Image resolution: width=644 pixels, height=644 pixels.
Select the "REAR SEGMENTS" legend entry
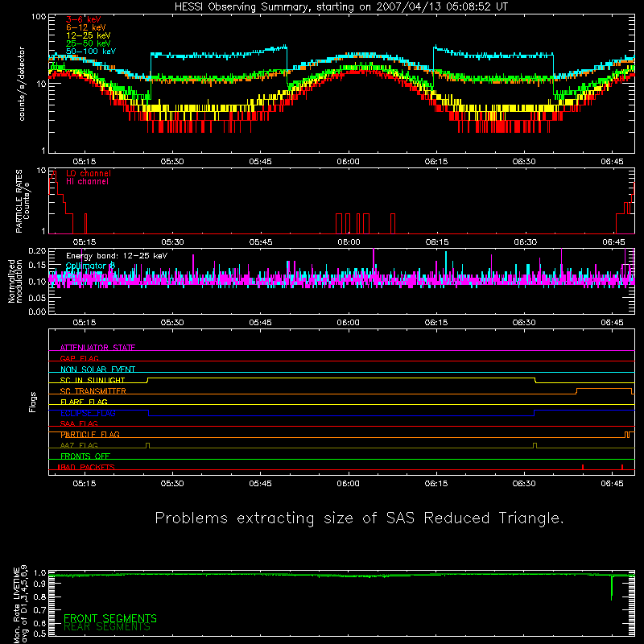[x=107, y=627]
